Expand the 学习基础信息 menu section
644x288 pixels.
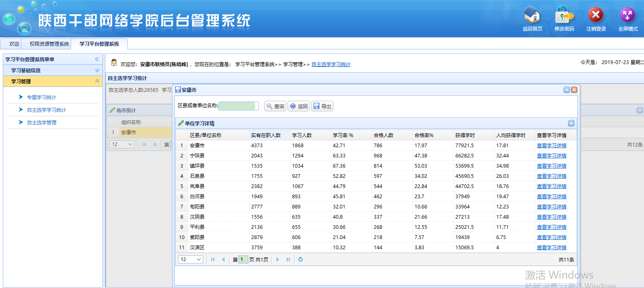97,70
